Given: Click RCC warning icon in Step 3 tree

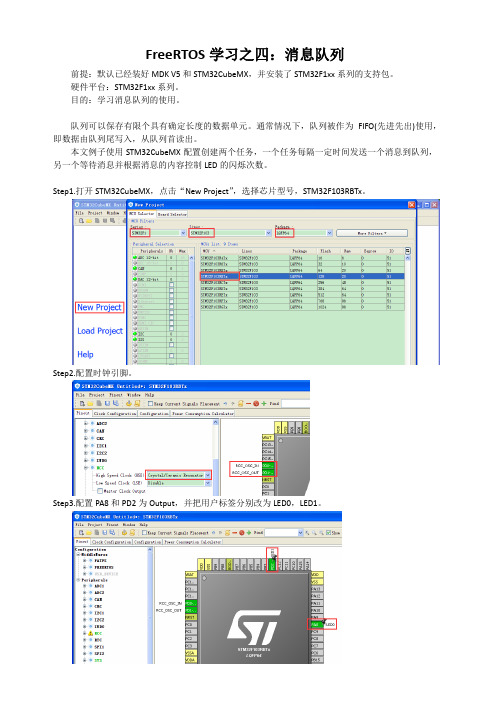Looking at the screenshot, I should click(x=90, y=634).
